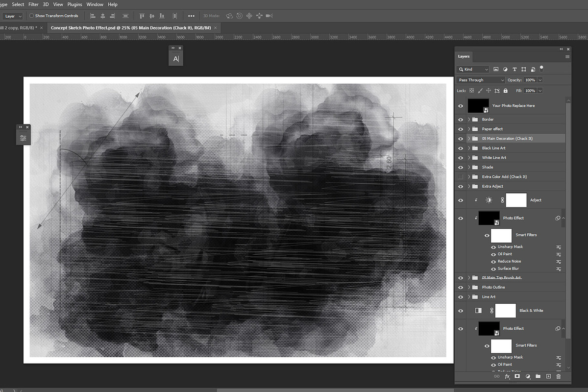This screenshot has width=588, height=392.
Task: Open the collapsed Properties panel slider icon
Action: click(x=24, y=138)
